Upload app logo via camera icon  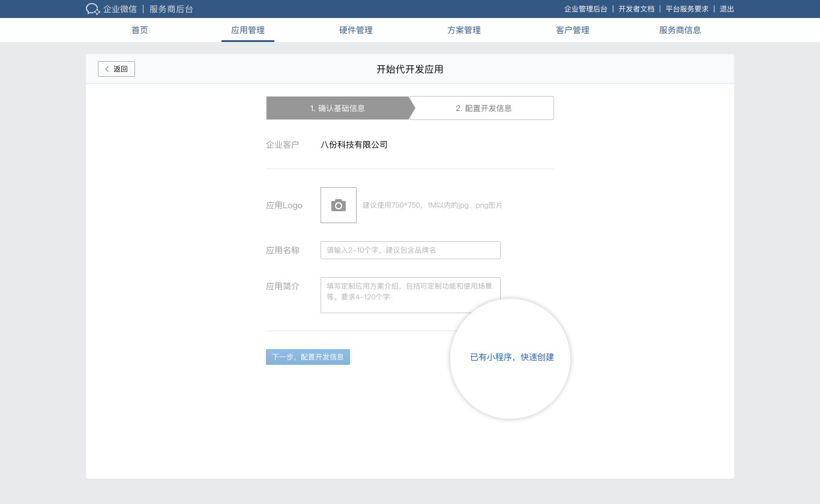pos(339,205)
